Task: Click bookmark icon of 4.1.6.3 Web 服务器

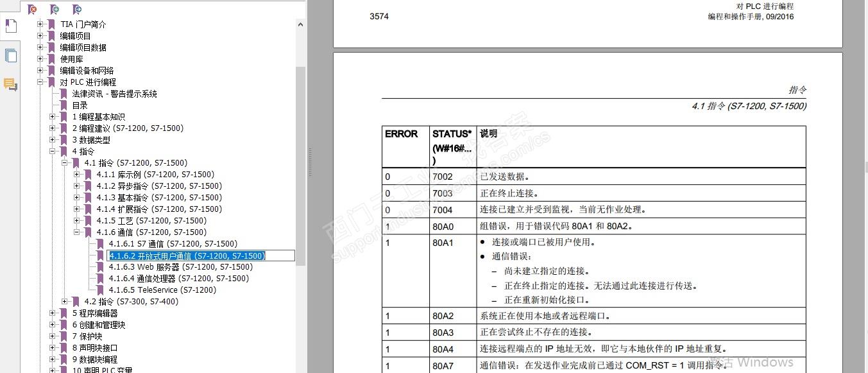Action: (99, 267)
